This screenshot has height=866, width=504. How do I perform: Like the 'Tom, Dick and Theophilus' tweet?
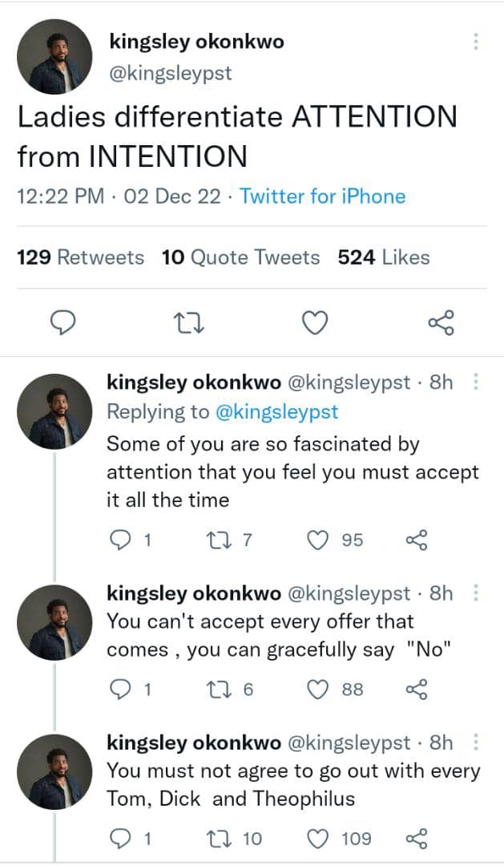[x=319, y=839]
